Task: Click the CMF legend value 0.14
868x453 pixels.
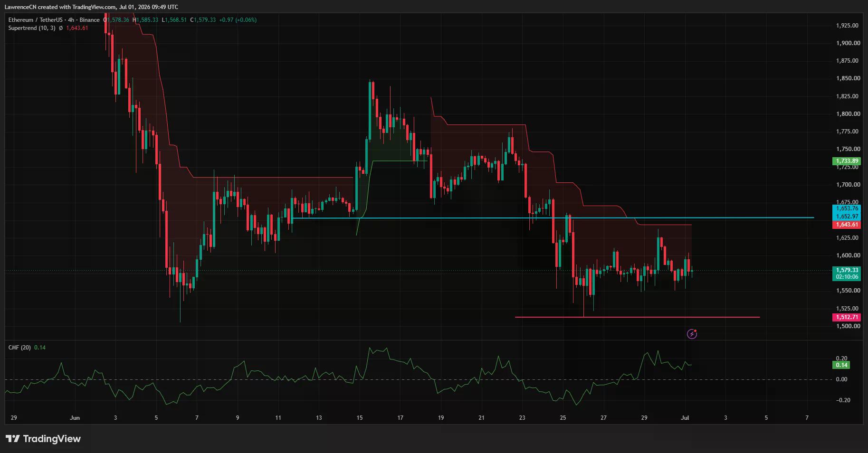Action: coord(40,348)
